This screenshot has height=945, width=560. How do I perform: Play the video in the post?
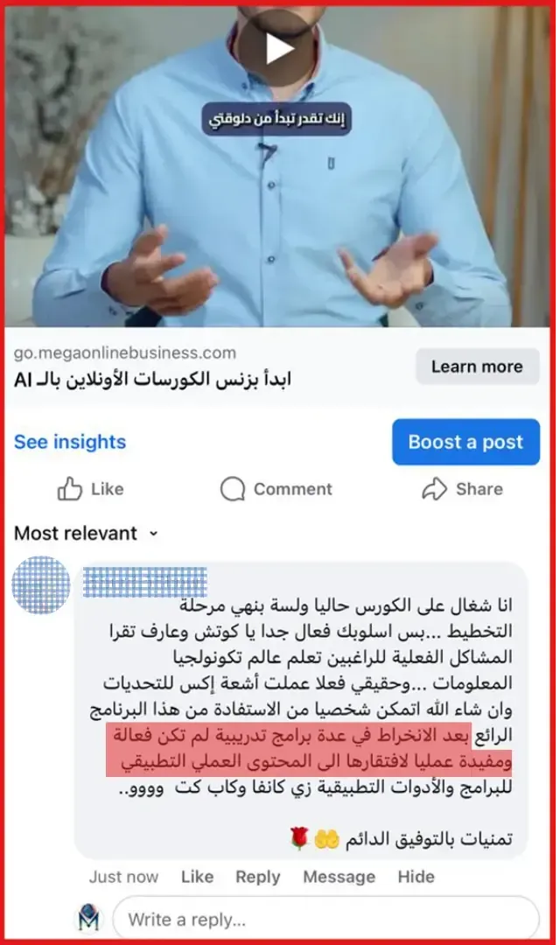(278, 48)
